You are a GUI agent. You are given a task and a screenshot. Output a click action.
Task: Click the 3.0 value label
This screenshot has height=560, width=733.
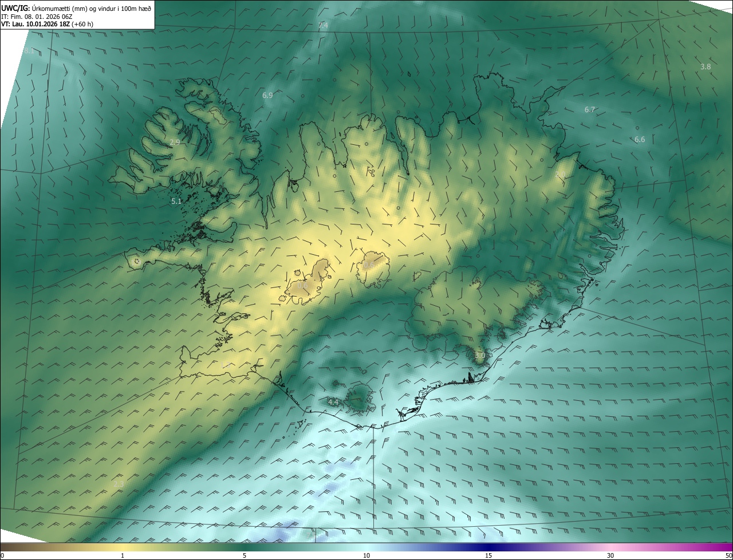(480, 356)
